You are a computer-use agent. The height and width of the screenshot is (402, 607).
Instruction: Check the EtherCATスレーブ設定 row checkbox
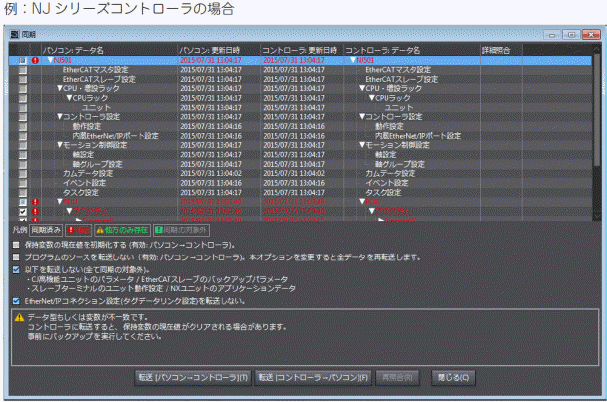click(23, 79)
